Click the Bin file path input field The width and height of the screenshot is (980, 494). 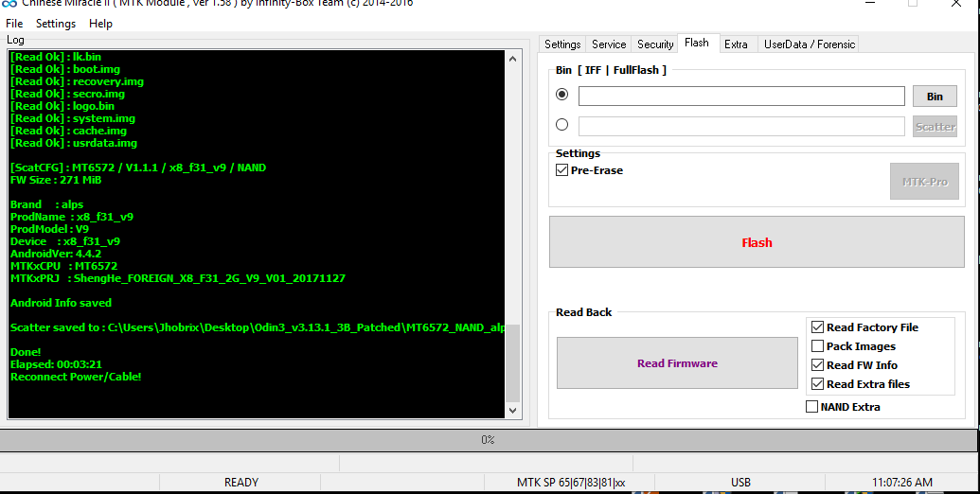point(741,97)
